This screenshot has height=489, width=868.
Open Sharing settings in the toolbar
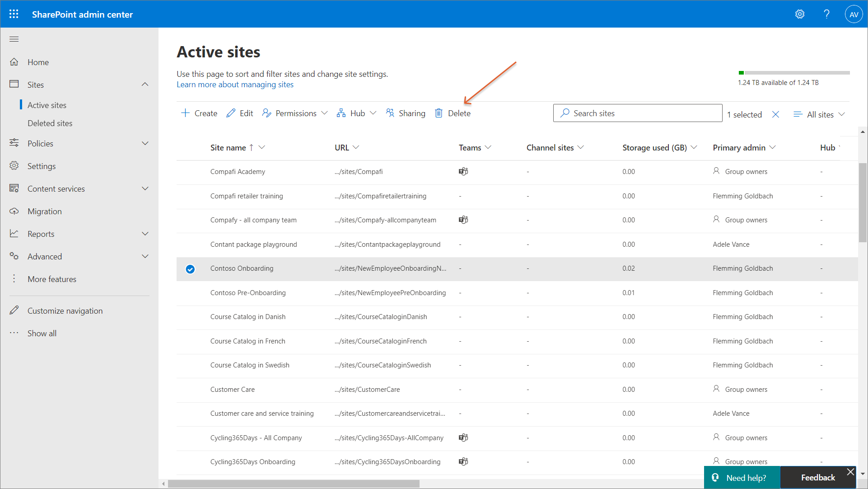406,113
